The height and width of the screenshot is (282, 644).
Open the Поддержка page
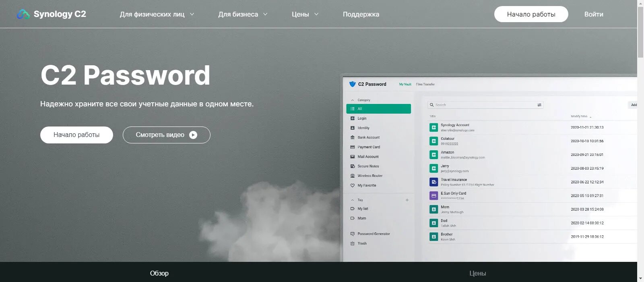click(x=361, y=14)
